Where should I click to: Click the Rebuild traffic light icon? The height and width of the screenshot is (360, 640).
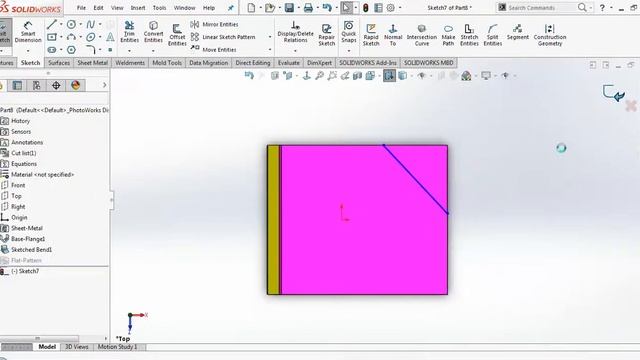[x=366, y=7]
